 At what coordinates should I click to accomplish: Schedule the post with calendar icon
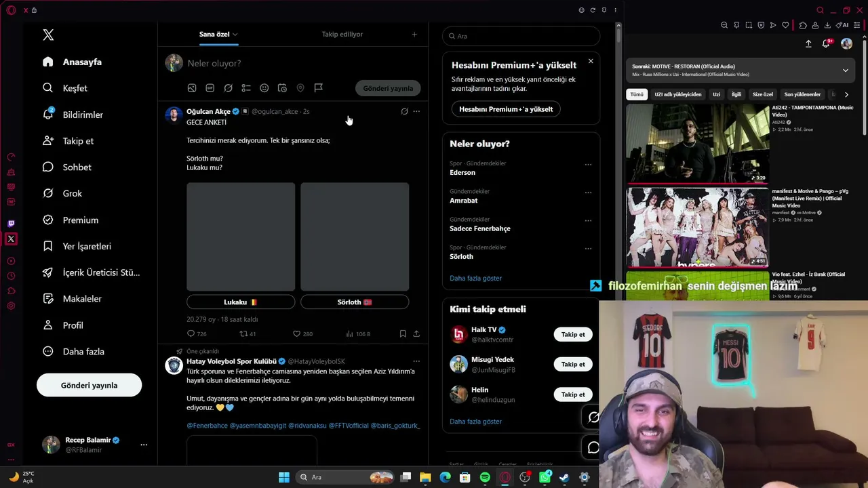coord(282,88)
